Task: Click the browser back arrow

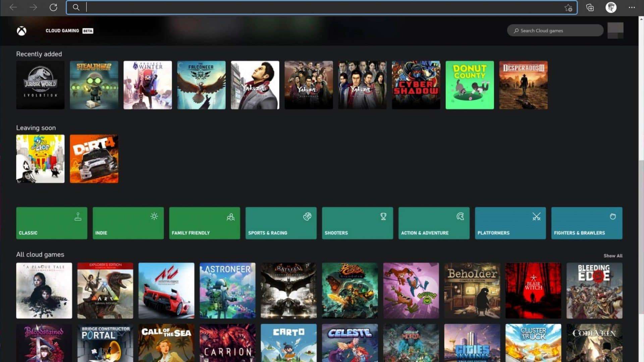Action: 13,7
